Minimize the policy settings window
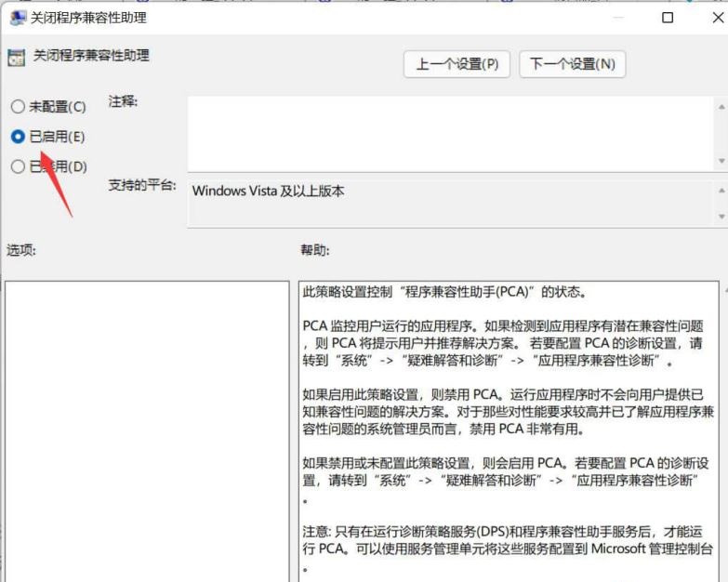The height and width of the screenshot is (582, 728). point(618,18)
